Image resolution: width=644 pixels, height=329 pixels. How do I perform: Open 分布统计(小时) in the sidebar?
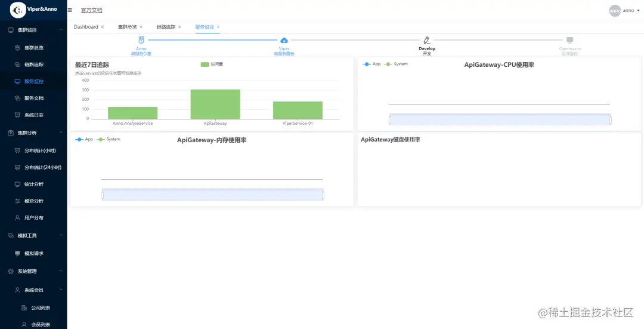tap(33, 150)
